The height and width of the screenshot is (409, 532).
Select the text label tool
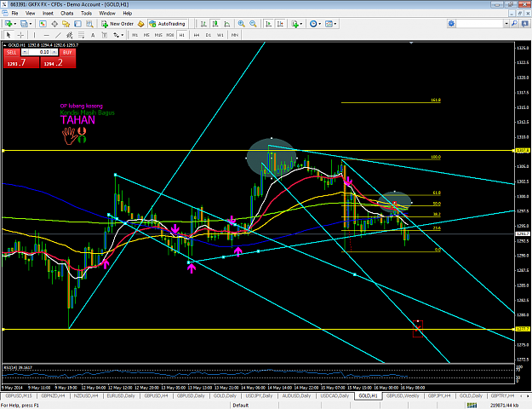pyautogui.click(x=105, y=35)
